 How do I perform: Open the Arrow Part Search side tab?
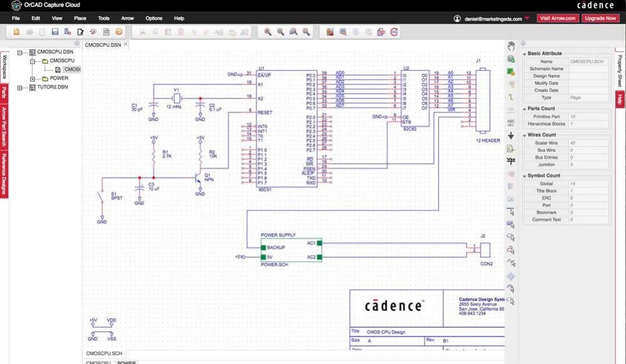pyautogui.click(x=4, y=126)
